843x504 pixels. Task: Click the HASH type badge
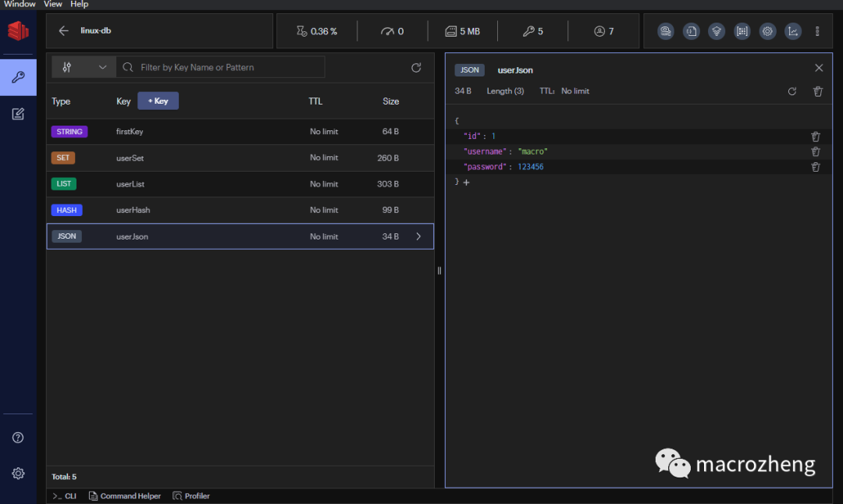[66, 210]
